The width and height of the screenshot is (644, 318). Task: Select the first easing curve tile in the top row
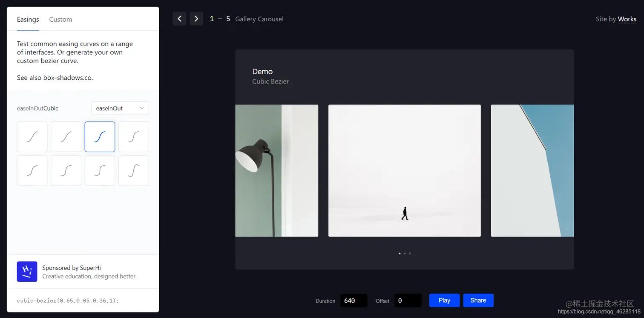point(32,137)
